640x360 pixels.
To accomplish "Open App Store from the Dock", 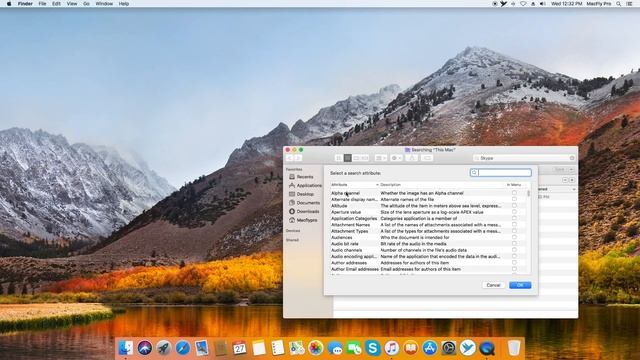I will (x=430, y=348).
